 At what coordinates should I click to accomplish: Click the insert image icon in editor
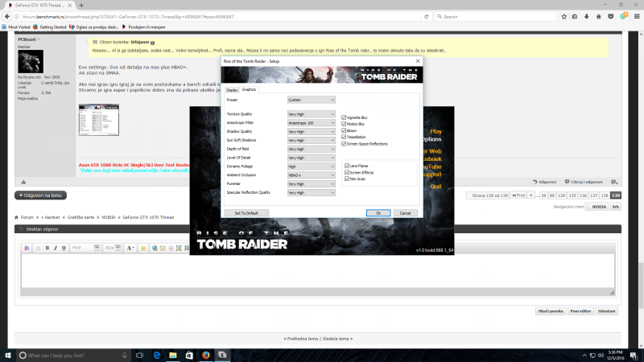click(179, 248)
